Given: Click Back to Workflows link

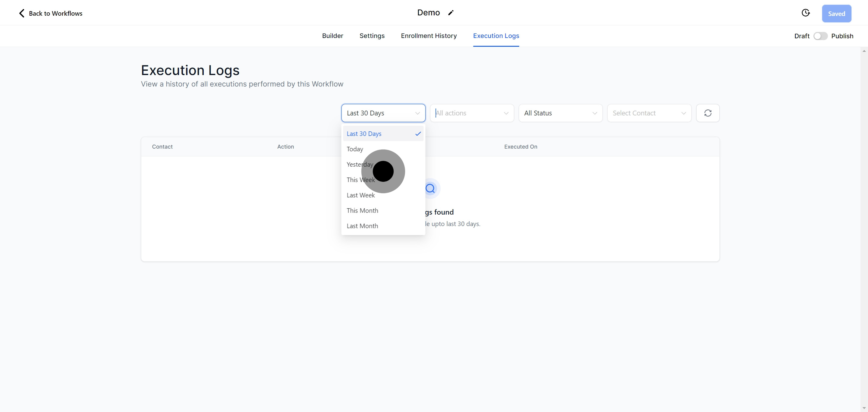Looking at the screenshot, I should (x=55, y=14).
